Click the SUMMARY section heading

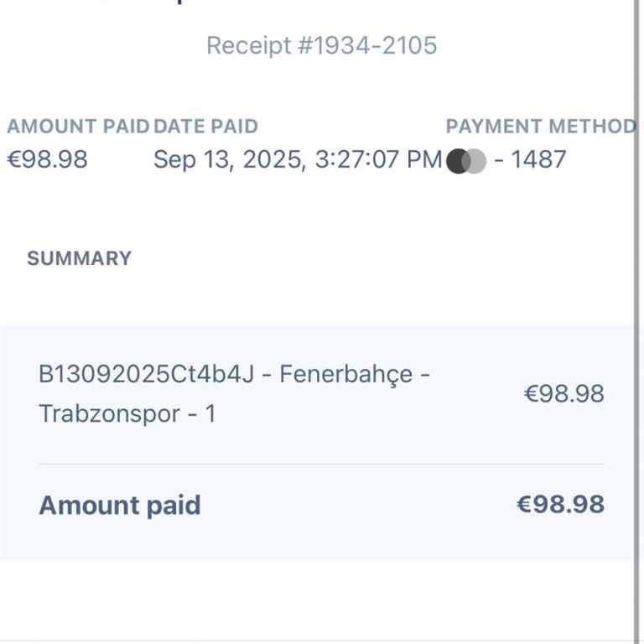(79, 258)
